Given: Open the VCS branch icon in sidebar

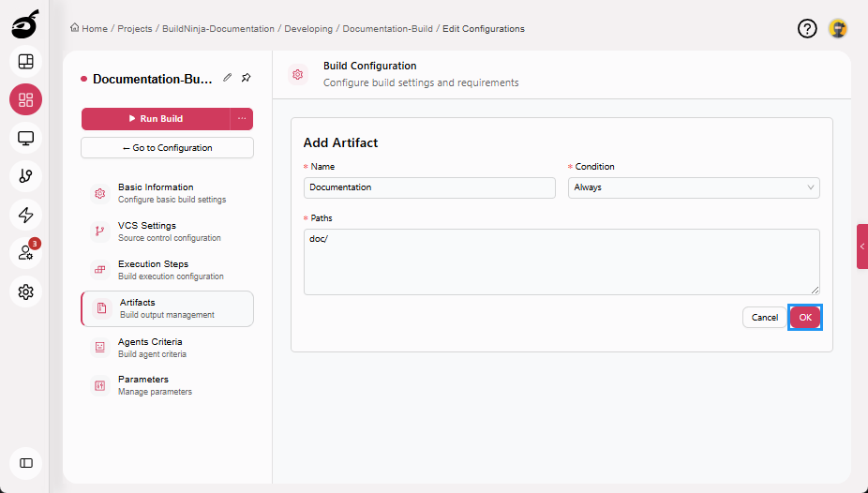Looking at the screenshot, I should [x=26, y=176].
